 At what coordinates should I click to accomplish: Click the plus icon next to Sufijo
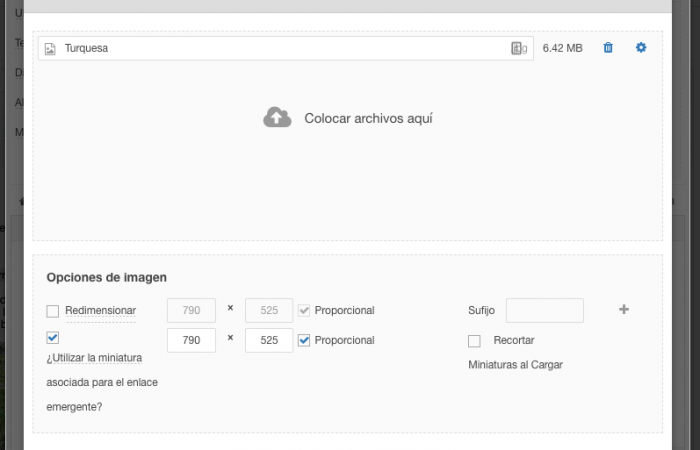click(624, 310)
